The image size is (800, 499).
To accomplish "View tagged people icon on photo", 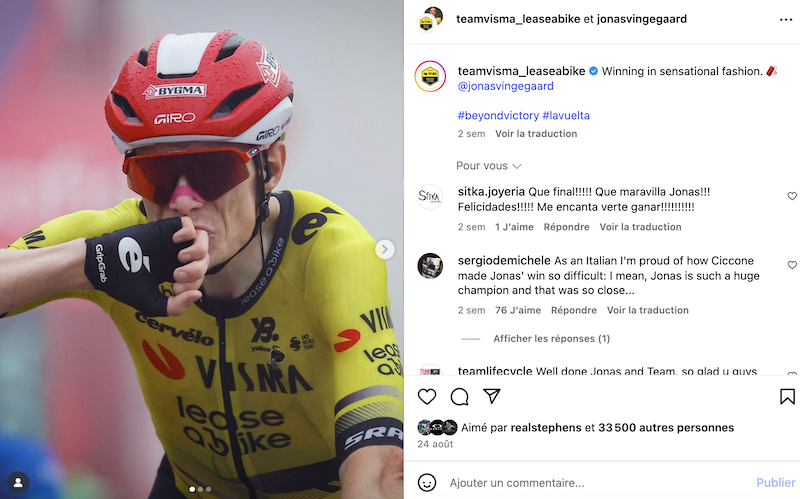I will pos(18,482).
